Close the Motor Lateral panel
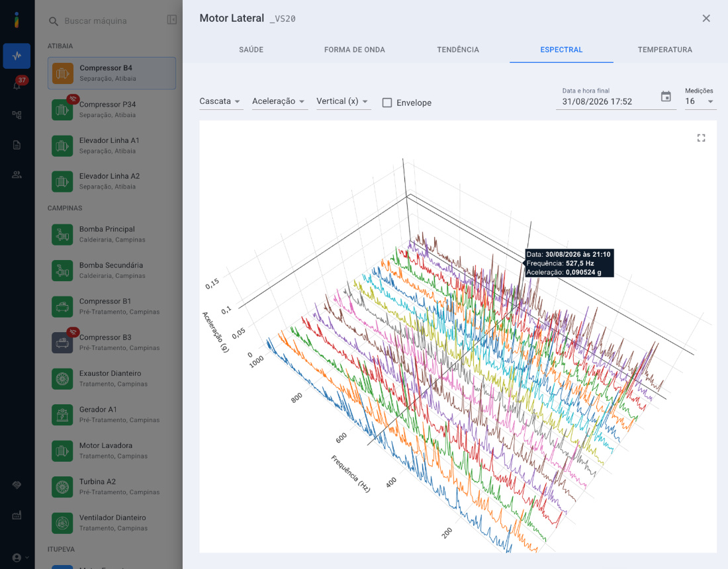728x569 pixels. click(x=706, y=18)
